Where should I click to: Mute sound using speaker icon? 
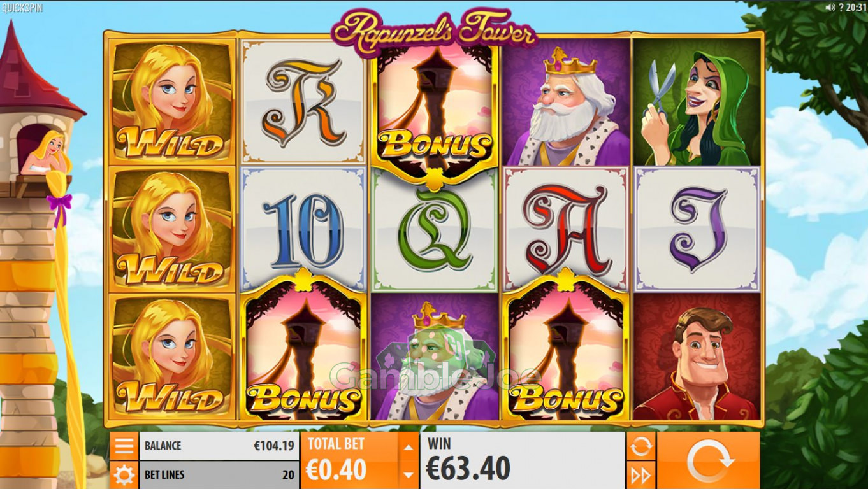tap(830, 8)
